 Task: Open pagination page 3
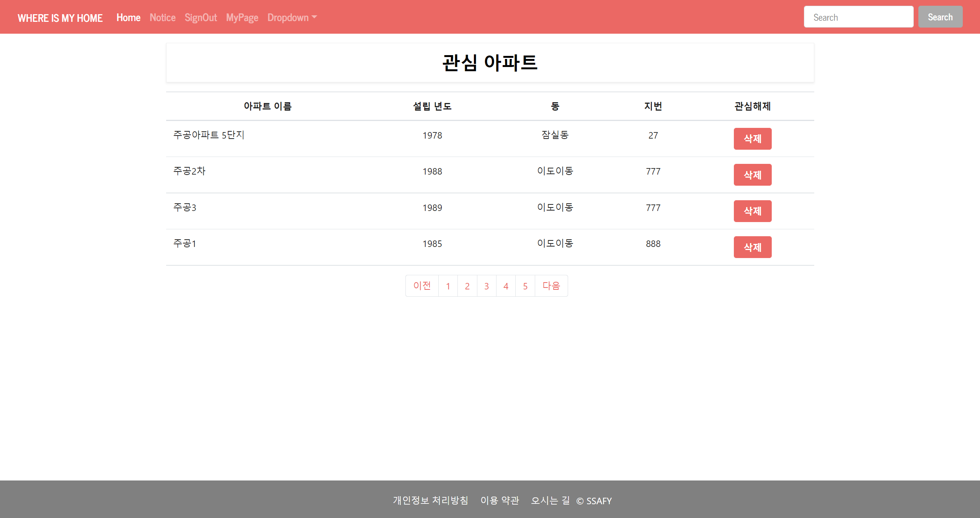(487, 286)
